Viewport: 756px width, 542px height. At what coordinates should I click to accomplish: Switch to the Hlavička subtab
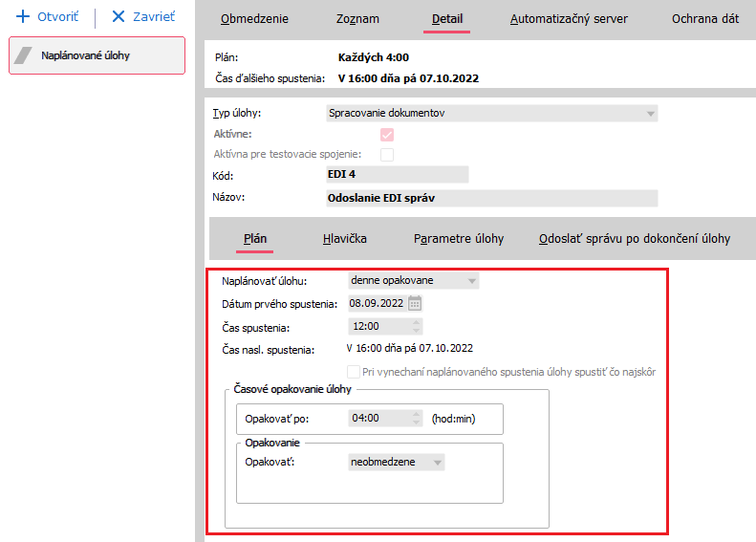(x=345, y=238)
